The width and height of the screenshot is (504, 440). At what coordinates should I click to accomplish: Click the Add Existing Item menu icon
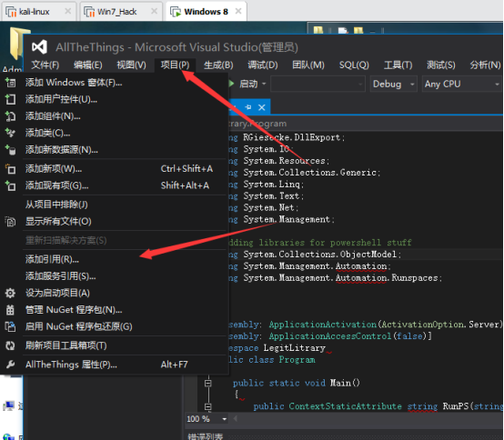click(10, 185)
